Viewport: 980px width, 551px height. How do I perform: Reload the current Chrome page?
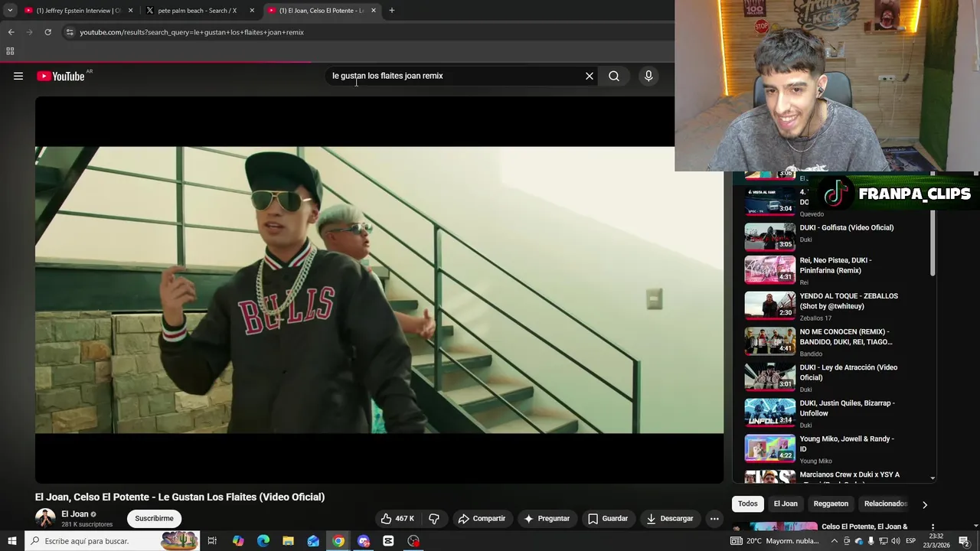point(47,32)
